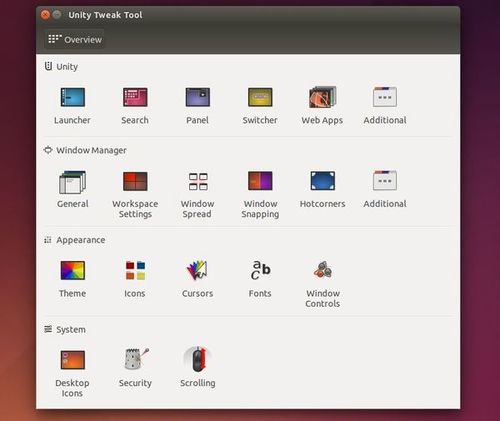This screenshot has height=421, width=500.
Task: Open the Window Spread icon
Action: tap(198, 182)
